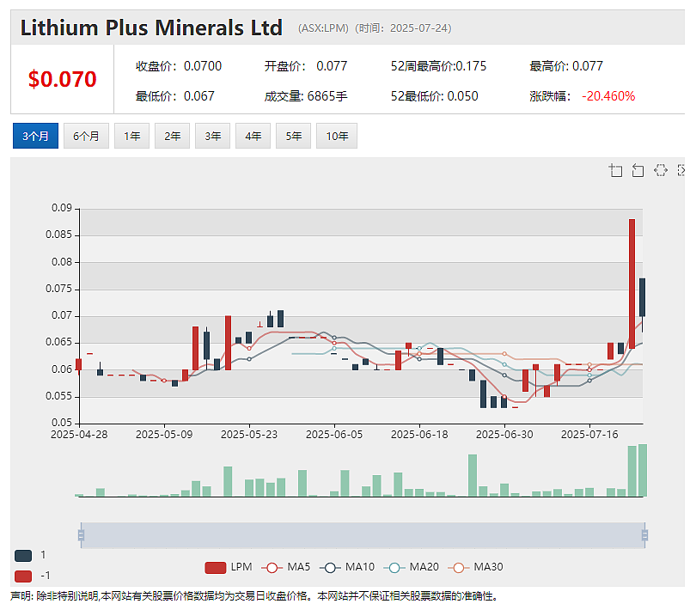This screenshot has height=616, width=696.
Task: Click the 0.05 y-axis label
Action: (62, 423)
